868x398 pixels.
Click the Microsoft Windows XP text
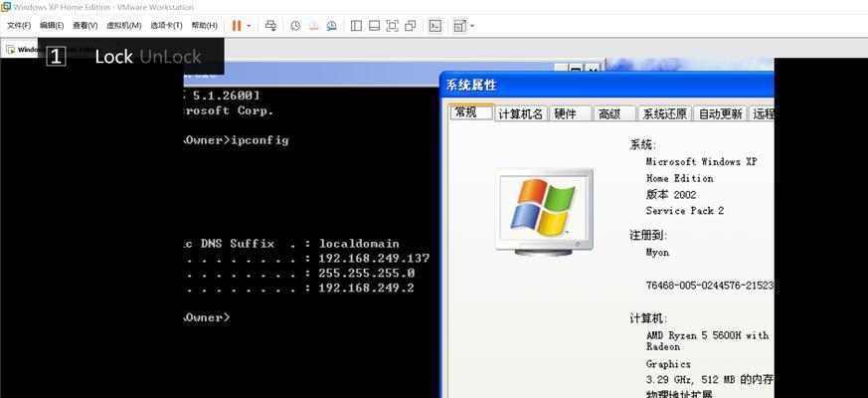point(701,162)
